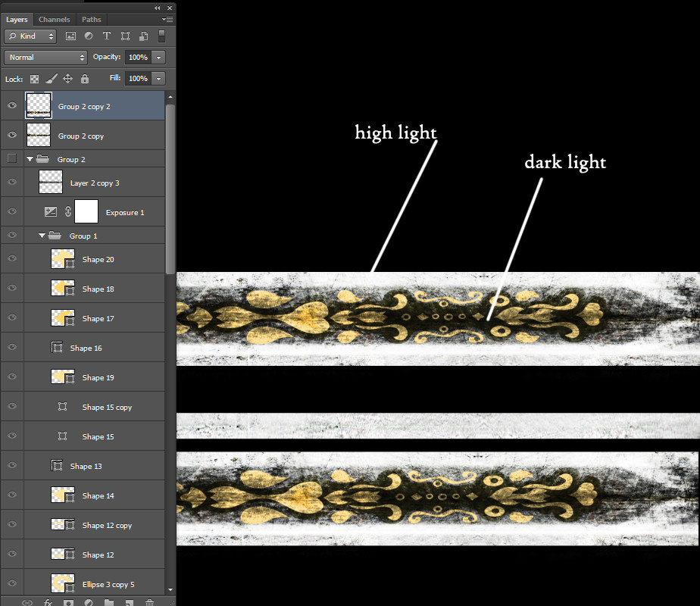Image resolution: width=700 pixels, height=606 pixels.
Task: Click the layers panel scrollbar thumb
Action: [170, 189]
